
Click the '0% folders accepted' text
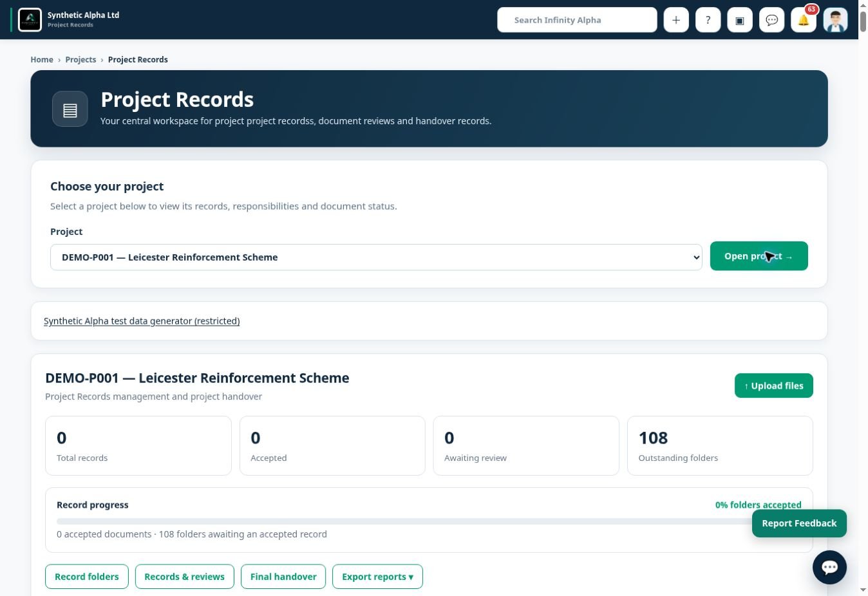[x=758, y=505]
